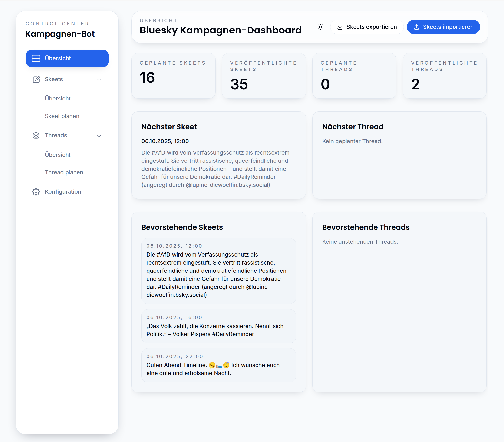Collapse the Skeets section chevron

[99, 80]
